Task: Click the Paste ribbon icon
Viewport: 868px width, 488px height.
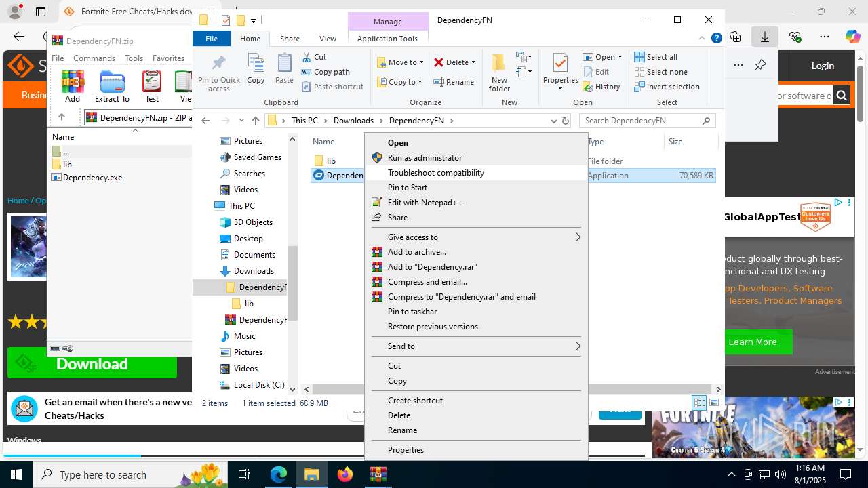Action: (x=284, y=69)
